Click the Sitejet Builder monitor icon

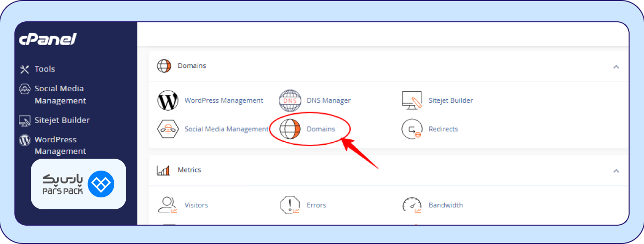(x=411, y=100)
